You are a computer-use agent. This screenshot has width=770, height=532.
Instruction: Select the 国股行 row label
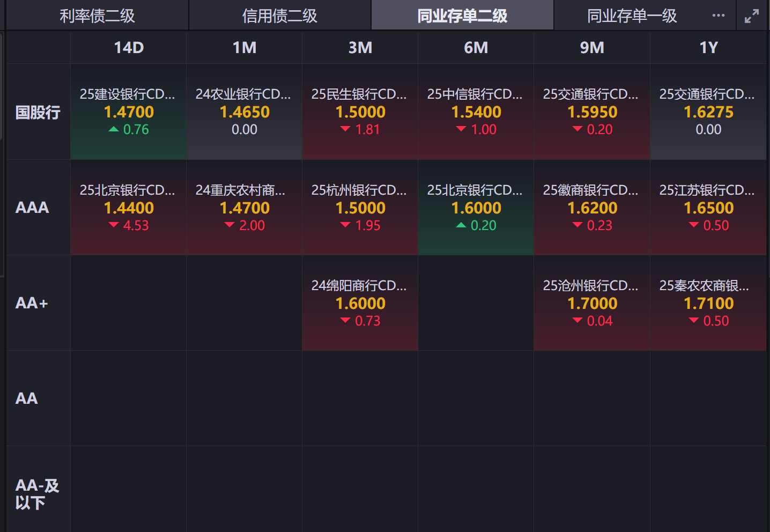point(38,112)
